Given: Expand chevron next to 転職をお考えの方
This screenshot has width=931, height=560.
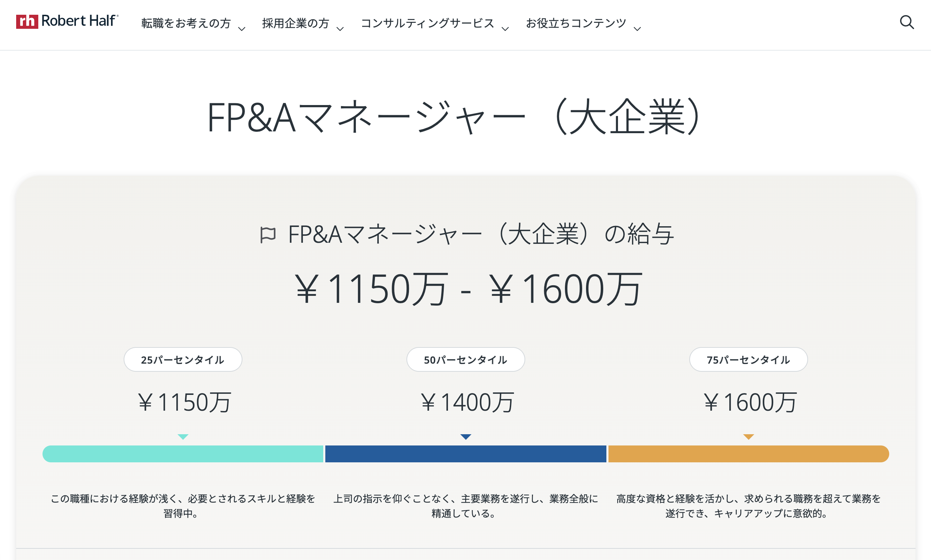Looking at the screenshot, I should 242,29.
